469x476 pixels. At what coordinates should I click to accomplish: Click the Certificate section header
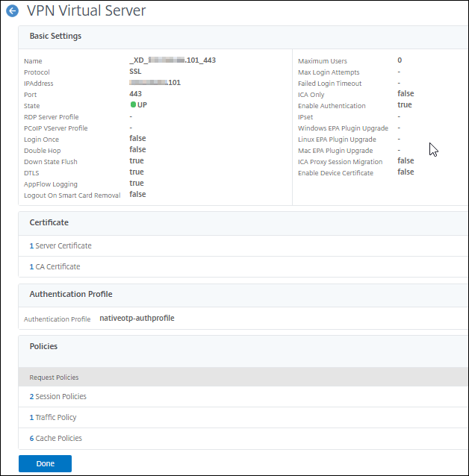click(49, 222)
